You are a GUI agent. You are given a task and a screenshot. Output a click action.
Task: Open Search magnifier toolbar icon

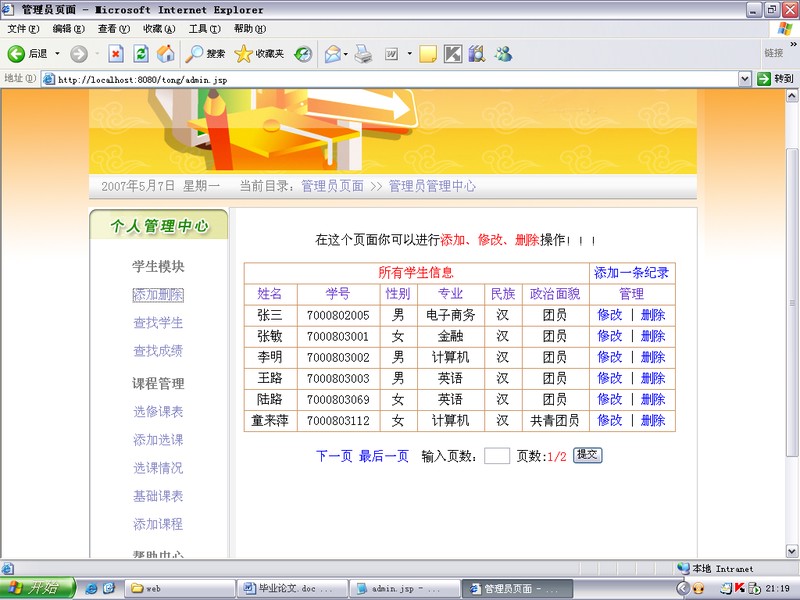[x=194, y=54]
